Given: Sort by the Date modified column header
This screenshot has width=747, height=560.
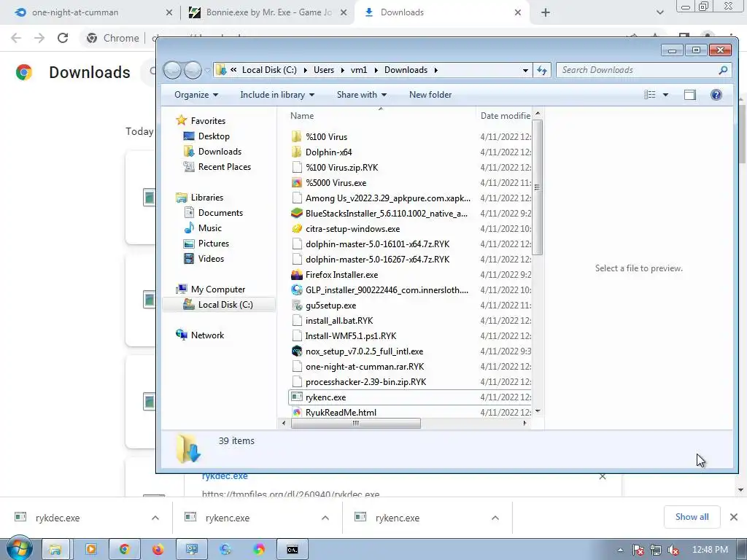Looking at the screenshot, I should [x=505, y=116].
